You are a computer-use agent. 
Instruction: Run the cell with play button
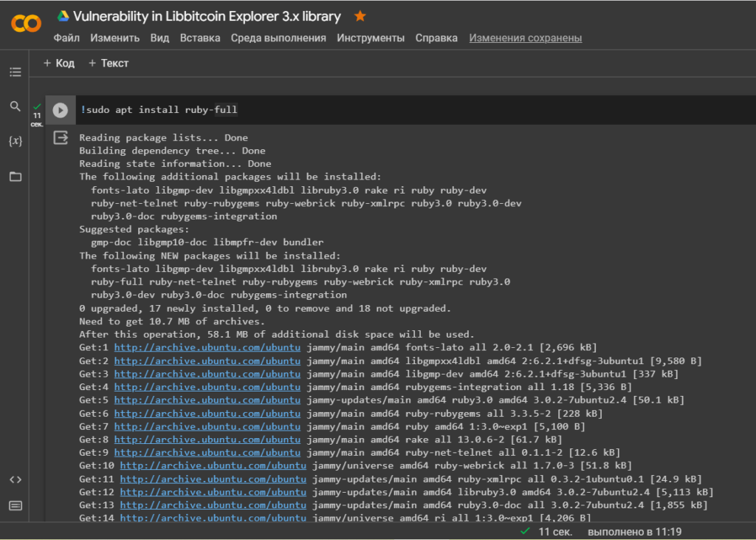(x=61, y=110)
